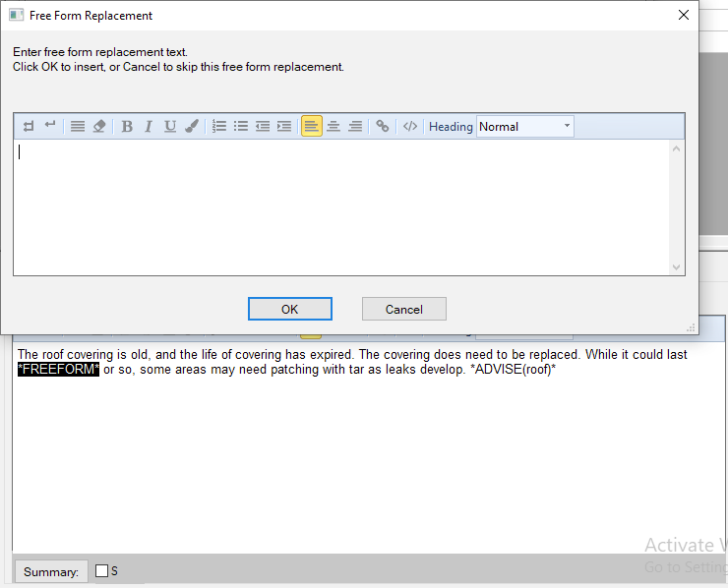Viewport: 728px width, 588px height.
Task: Increase the text indent
Action: 284,126
